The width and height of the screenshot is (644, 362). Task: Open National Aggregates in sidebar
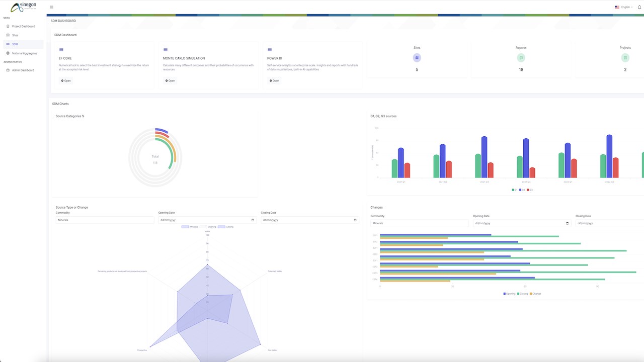[x=25, y=53]
